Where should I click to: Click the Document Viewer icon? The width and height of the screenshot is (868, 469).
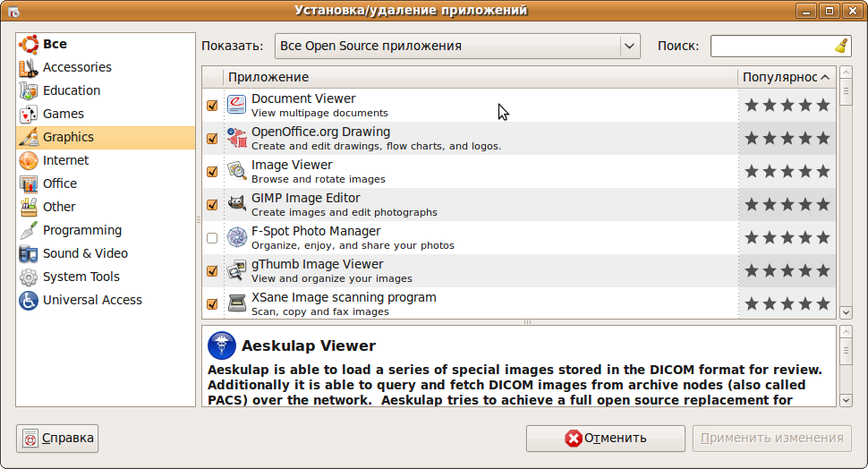coord(236,105)
